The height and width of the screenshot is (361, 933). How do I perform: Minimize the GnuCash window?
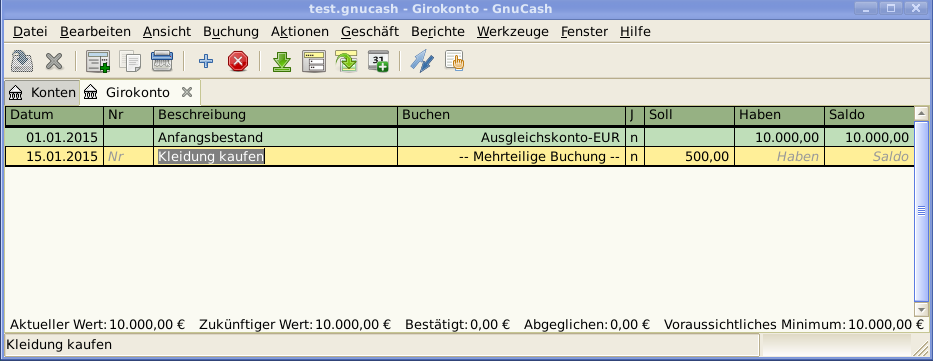click(865, 8)
